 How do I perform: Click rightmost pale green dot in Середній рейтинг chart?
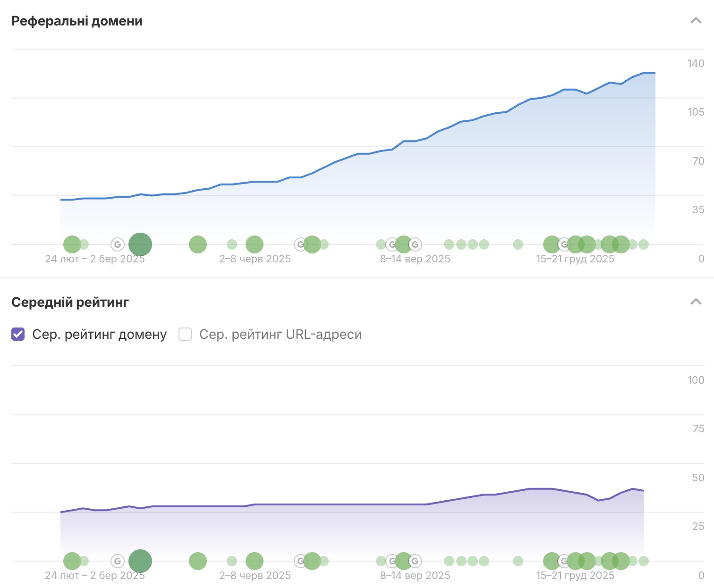643,561
